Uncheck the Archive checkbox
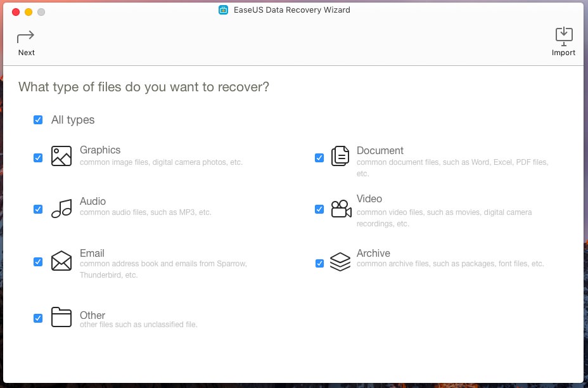Image resolution: width=588 pixels, height=388 pixels. (x=319, y=262)
